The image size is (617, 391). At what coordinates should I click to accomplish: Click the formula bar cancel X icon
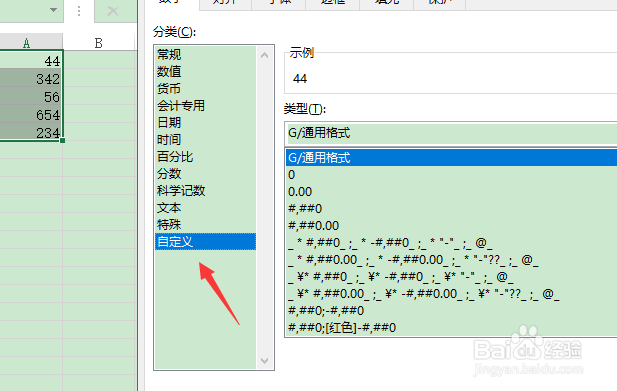coord(113,11)
